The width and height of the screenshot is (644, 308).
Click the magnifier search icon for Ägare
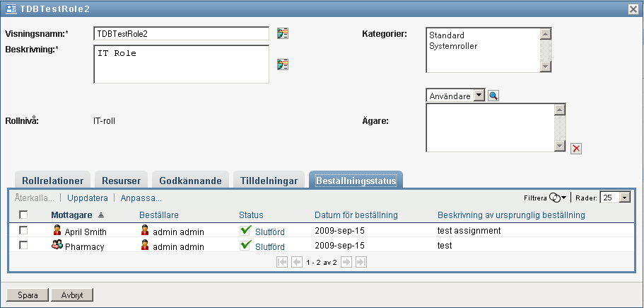[x=493, y=96]
